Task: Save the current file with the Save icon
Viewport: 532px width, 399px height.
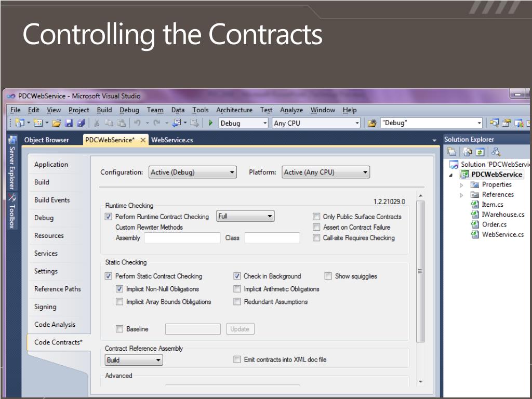Action: coord(69,123)
